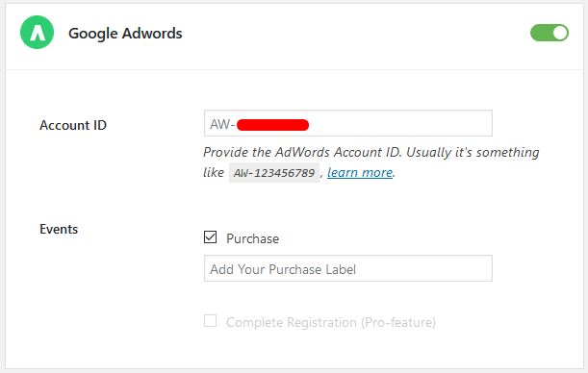Click the white knob of the green switch

coord(560,33)
